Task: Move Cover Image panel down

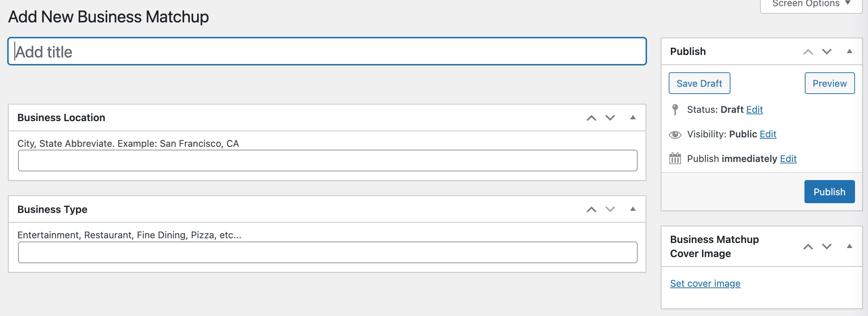Action: 827,247
